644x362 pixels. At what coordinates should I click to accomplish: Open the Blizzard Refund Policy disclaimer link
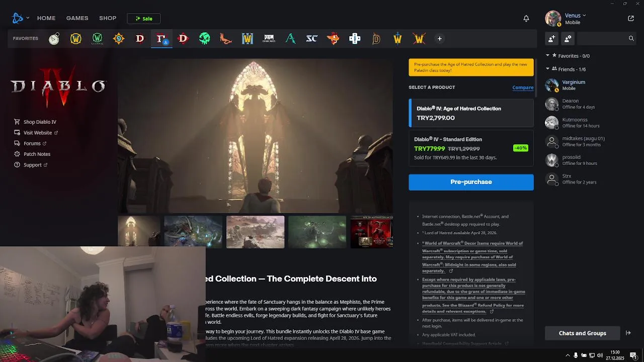pos(473,295)
